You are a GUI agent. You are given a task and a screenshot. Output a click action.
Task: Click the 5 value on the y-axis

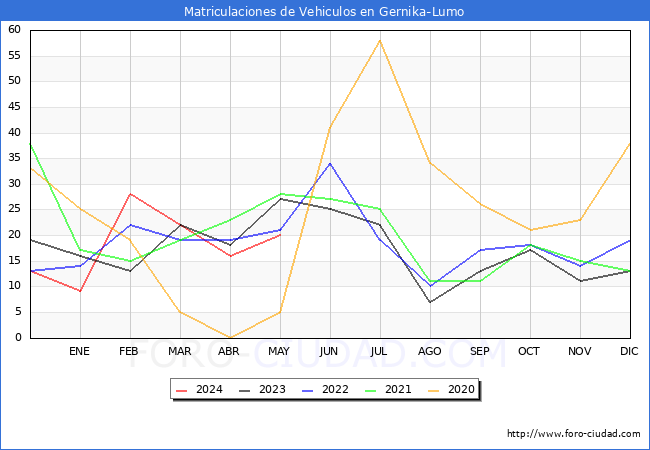(x=18, y=312)
